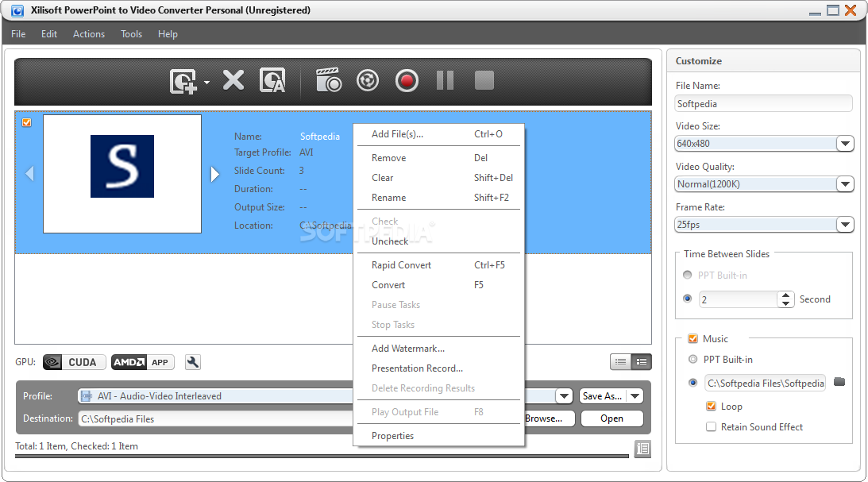Toggle the Music checkbox
The height and width of the screenshot is (482, 868).
pos(692,339)
